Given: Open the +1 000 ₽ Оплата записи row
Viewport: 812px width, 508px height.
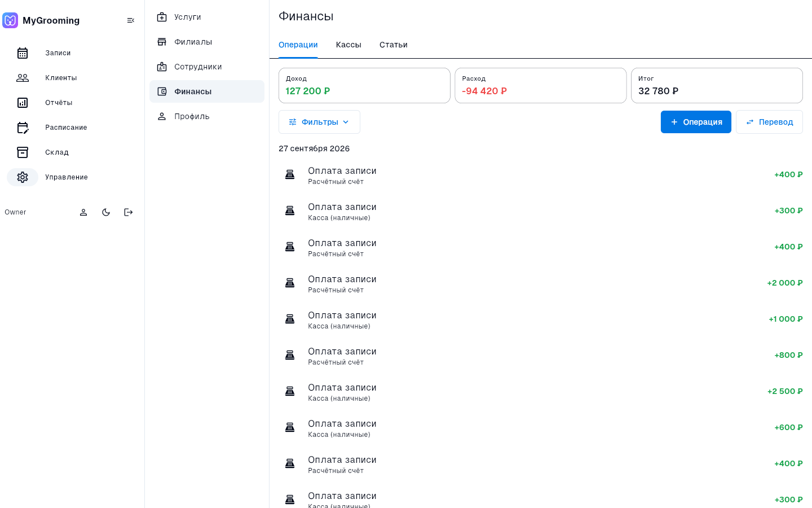Looking at the screenshot, I should 541,319.
